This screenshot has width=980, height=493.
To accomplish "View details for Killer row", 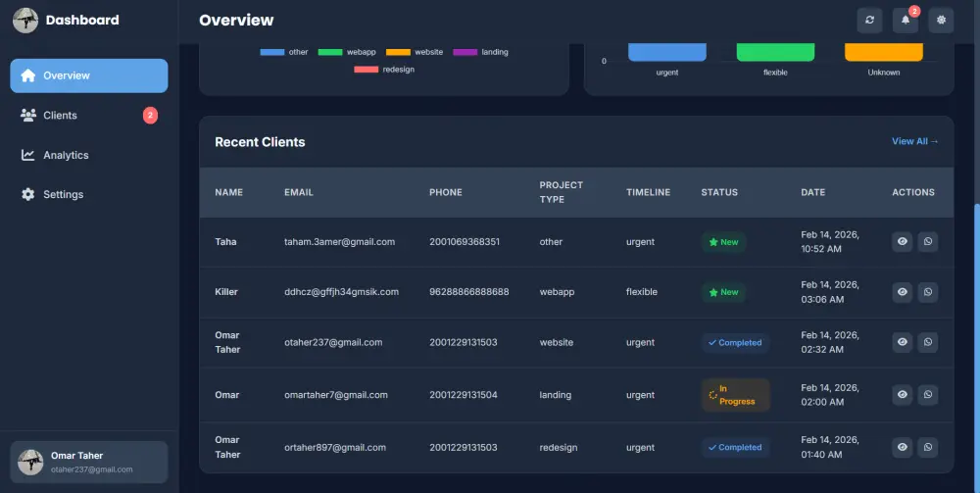I will (902, 292).
